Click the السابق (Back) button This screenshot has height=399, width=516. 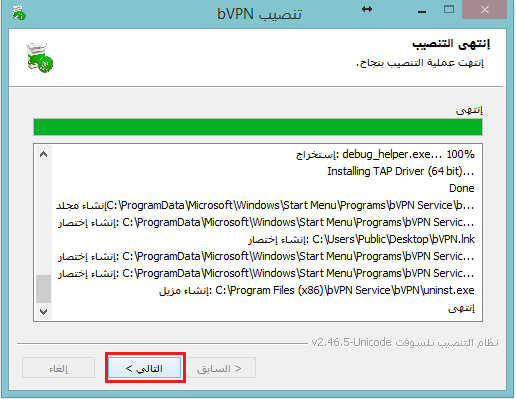tap(219, 368)
